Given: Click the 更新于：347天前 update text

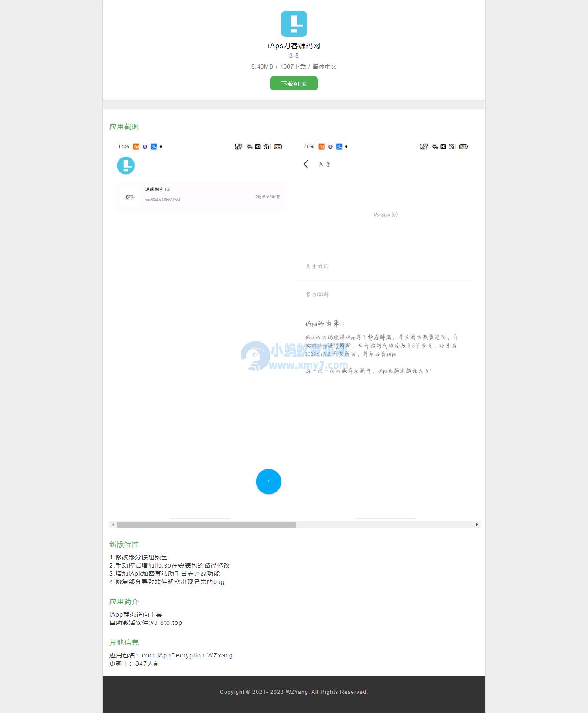Looking at the screenshot, I should pyautogui.click(x=135, y=663).
